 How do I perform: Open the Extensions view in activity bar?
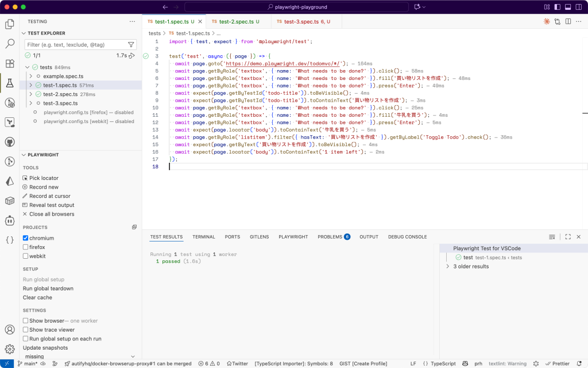click(x=10, y=63)
